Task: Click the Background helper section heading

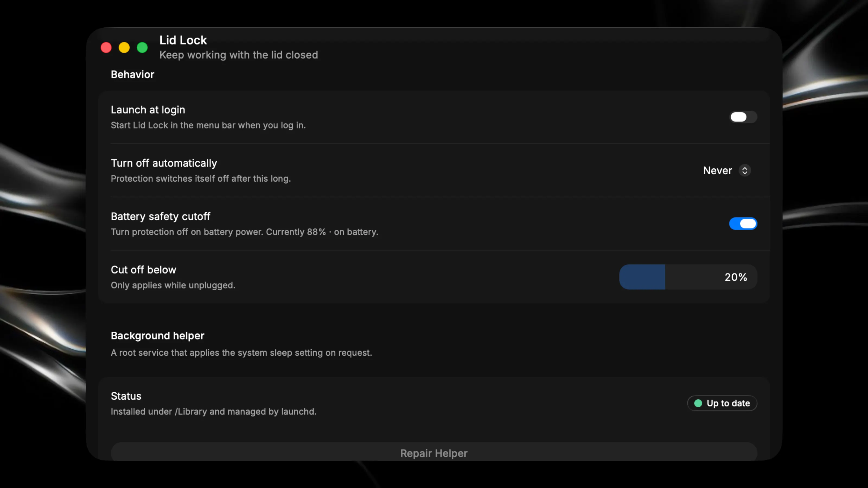Action: point(157,336)
